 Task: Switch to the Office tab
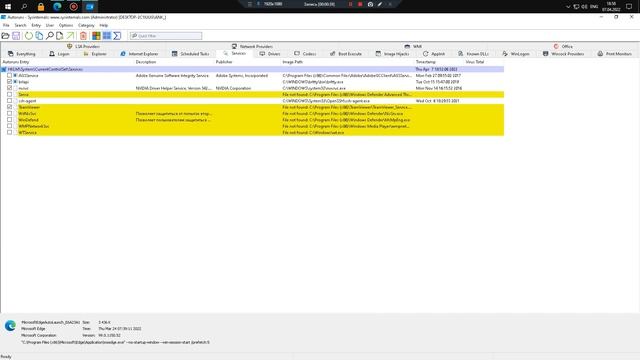(563, 47)
